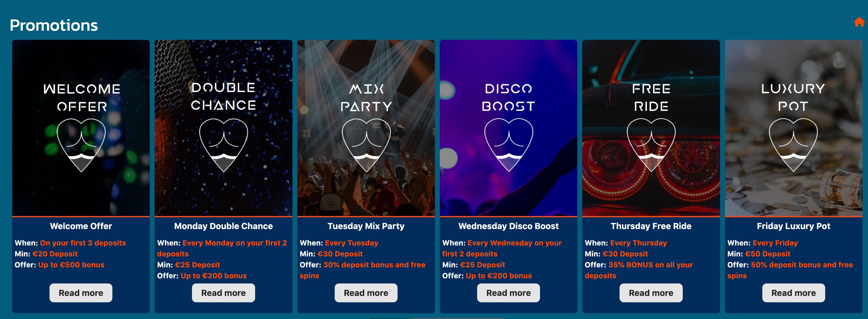The height and width of the screenshot is (319, 868).
Task: Click the Promotions page heading
Action: [54, 25]
